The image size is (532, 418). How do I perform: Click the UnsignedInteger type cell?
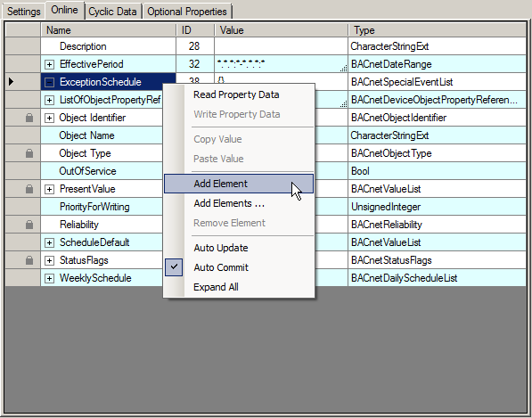point(437,207)
